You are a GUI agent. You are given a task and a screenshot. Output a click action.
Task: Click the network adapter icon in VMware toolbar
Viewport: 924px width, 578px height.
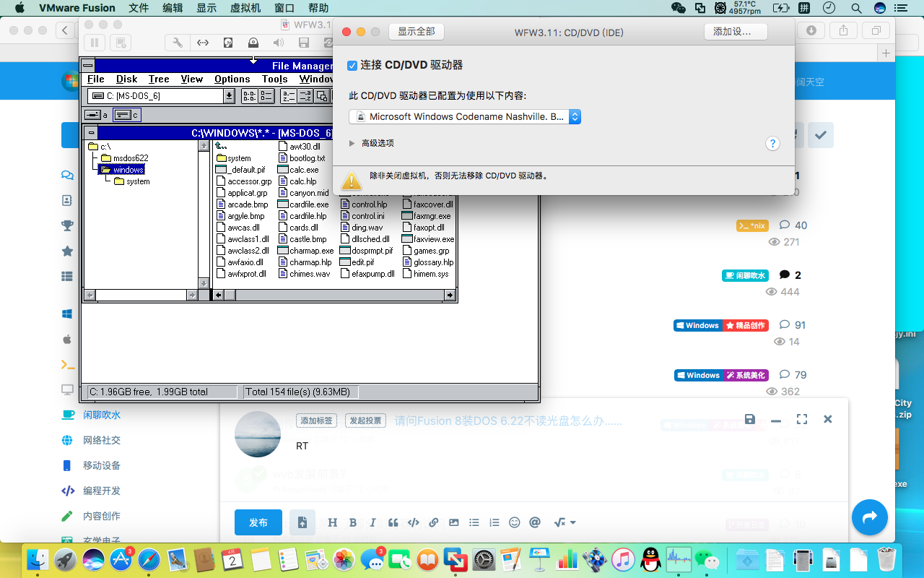click(203, 43)
